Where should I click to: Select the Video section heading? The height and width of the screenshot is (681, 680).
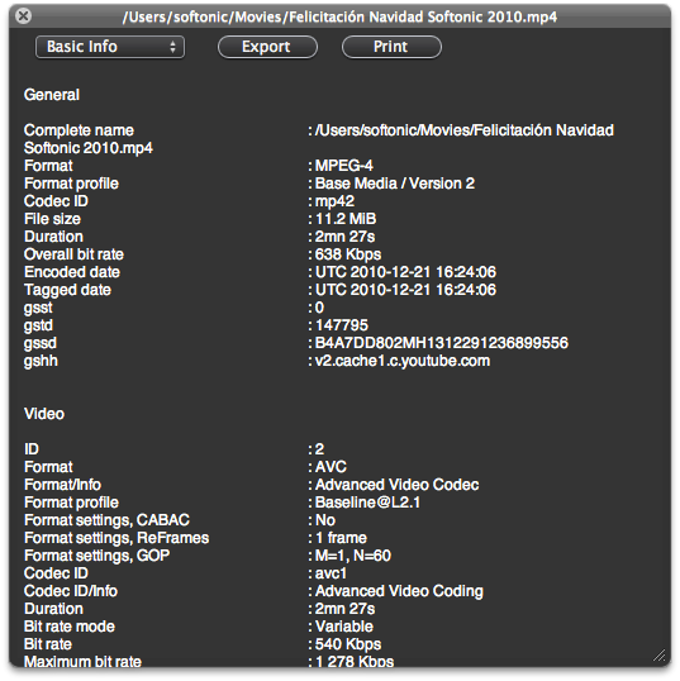click(44, 414)
